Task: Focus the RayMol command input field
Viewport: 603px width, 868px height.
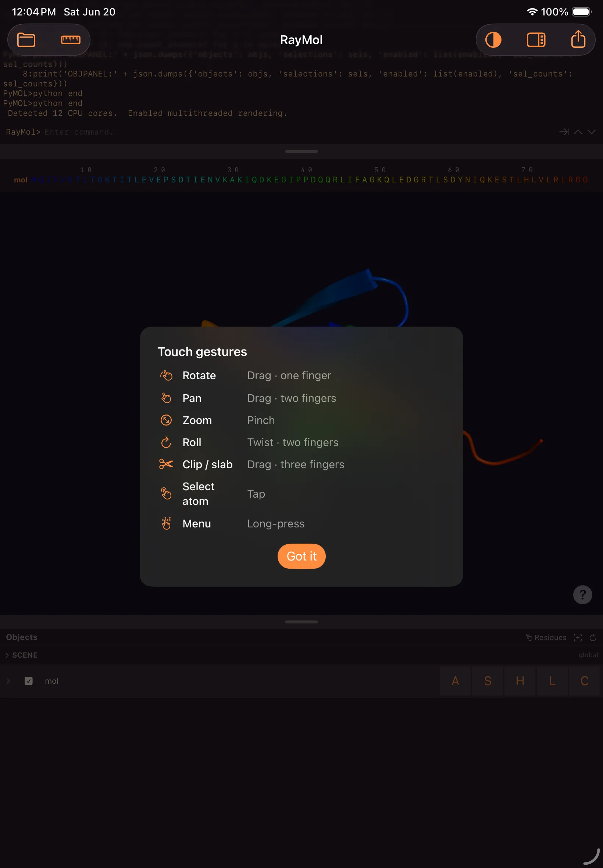Action: (299, 132)
